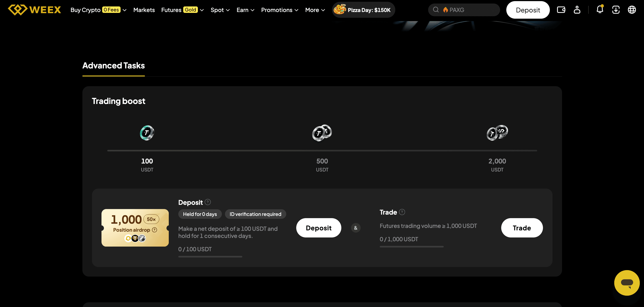Screen dimensions: 644x307
Task: Select the Advanced Tasks tab
Action: 113,66
